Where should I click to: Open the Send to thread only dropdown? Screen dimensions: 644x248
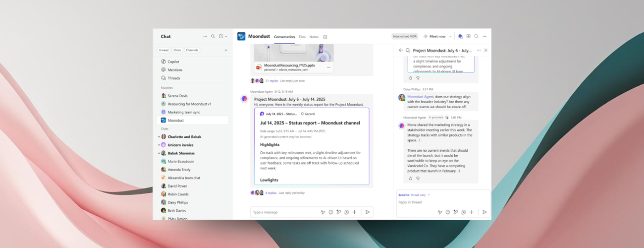tap(415, 195)
